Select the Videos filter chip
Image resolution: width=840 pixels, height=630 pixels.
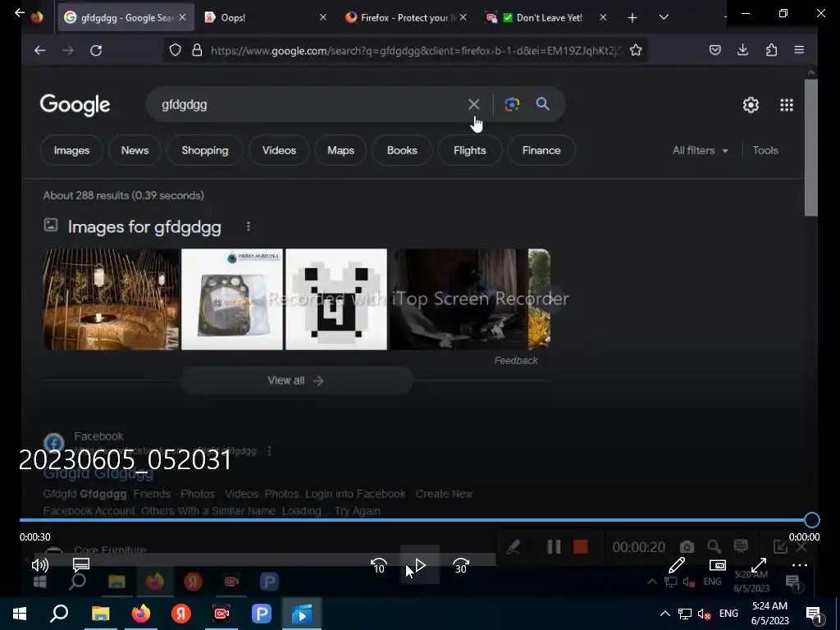point(279,151)
